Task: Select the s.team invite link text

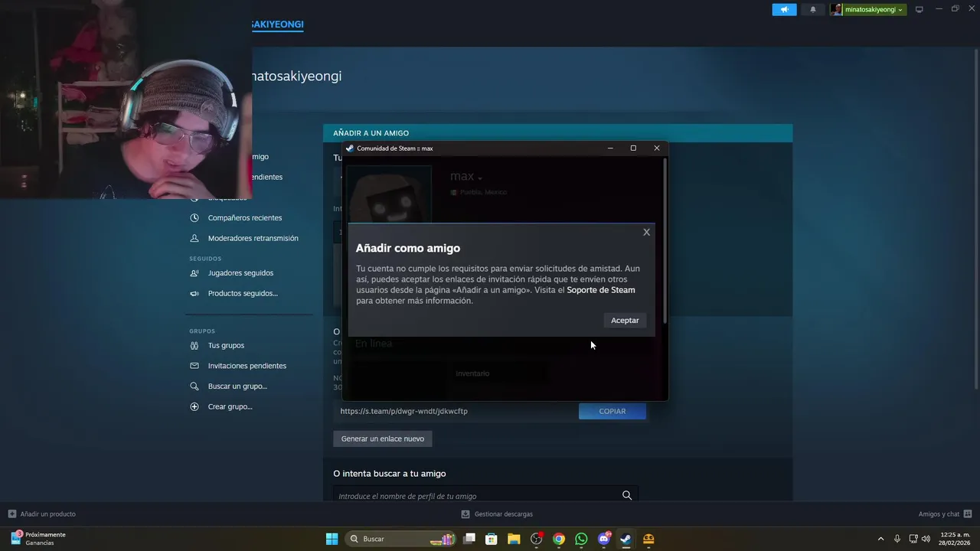Action: click(404, 411)
